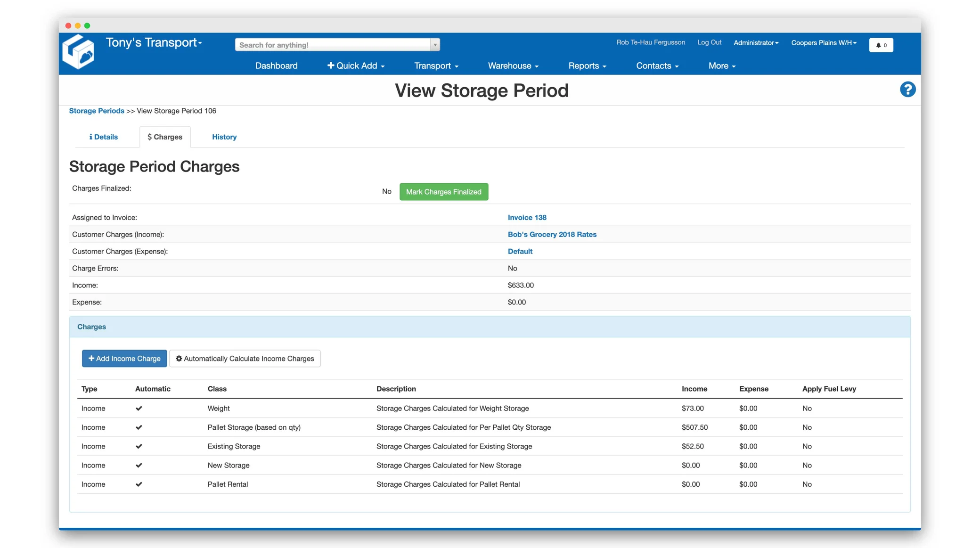The width and height of the screenshot is (980, 548).
Task: Click inside the Search for anything field
Action: 330,44
